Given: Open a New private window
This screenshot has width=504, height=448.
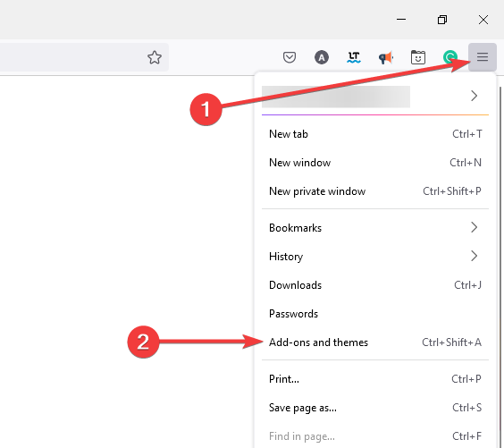Looking at the screenshot, I should pos(375,191).
